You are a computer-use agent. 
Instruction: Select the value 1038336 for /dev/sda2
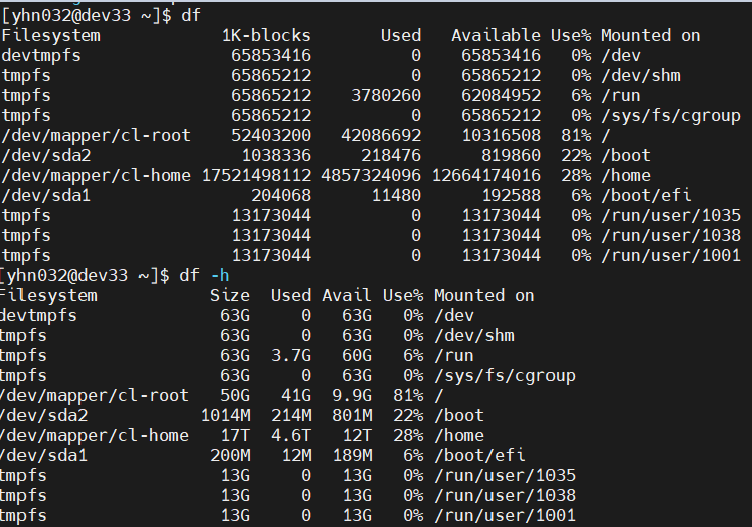pyautogui.click(x=276, y=155)
